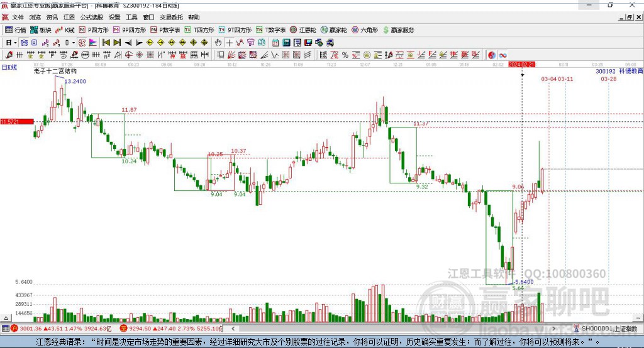This screenshot has height=348, width=644.
Task: Click the 日K线 chart label
Action: click(x=9, y=67)
